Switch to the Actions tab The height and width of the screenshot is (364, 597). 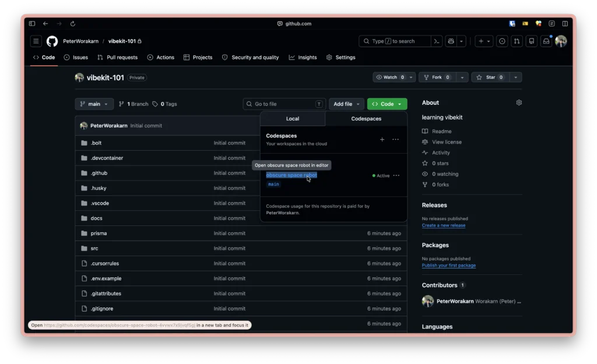tap(161, 58)
